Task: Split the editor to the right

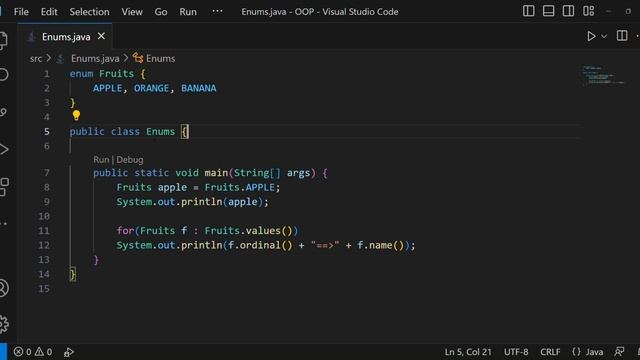Action: pos(622,36)
